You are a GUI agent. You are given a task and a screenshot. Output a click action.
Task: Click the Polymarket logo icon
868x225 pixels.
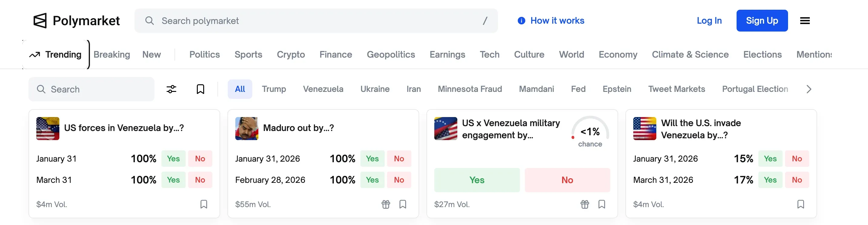pyautogui.click(x=40, y=21)
